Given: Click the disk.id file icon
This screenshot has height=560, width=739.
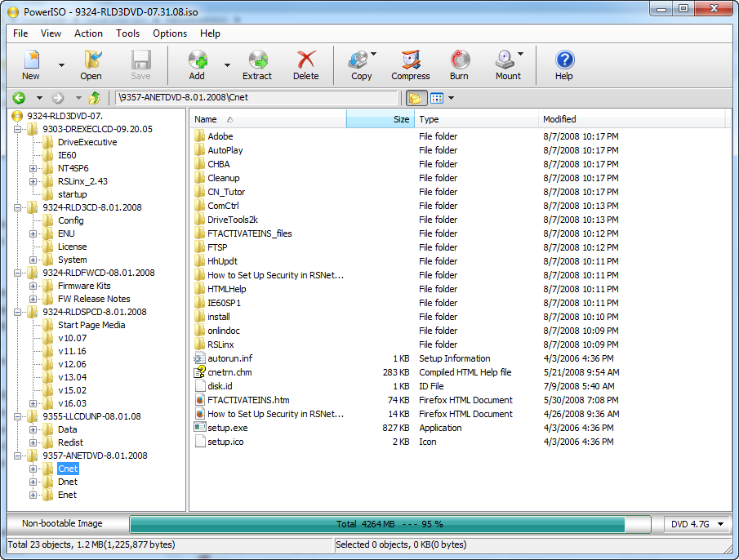Looking at the screenshot, I should 200,386.
